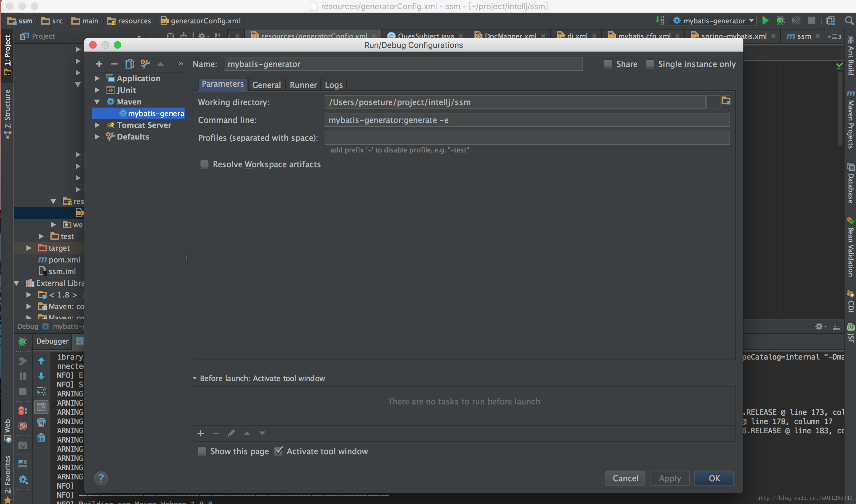This screenshot has width=856, height=504.
Task: Switch to the Runner tab
Action: click(303, 85)
